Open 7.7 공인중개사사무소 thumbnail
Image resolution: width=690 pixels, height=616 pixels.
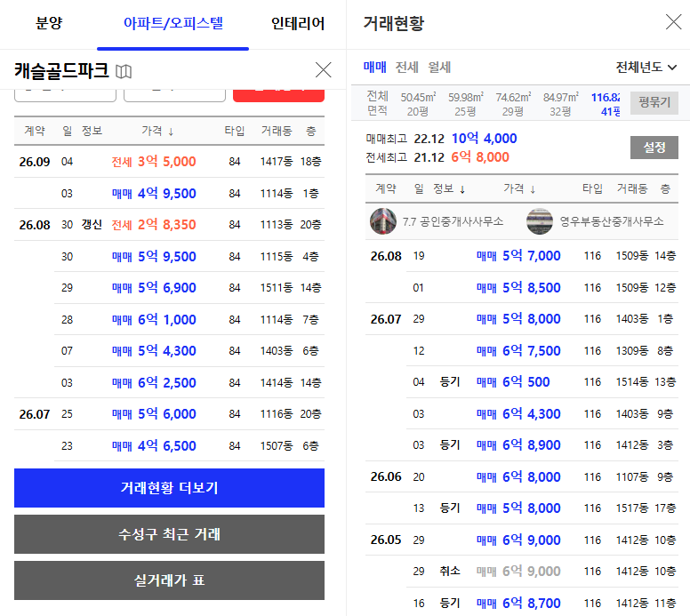click(383, 221)
